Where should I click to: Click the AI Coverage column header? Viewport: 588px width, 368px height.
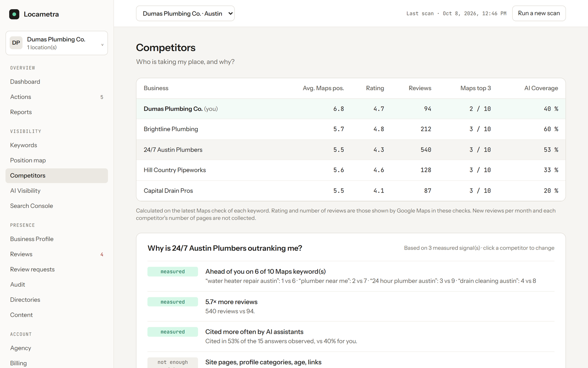(x=541, y=88)
